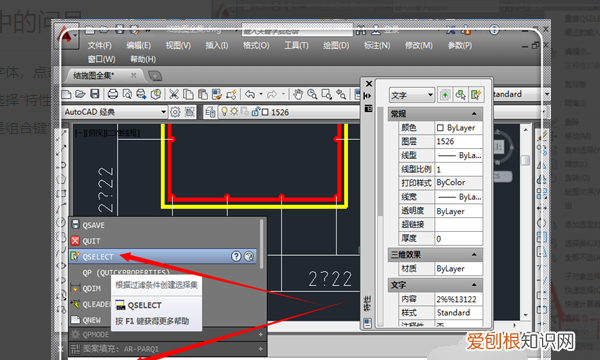
Task: Open the undo history dropdown arrow
Action: (x=261, y=94)
